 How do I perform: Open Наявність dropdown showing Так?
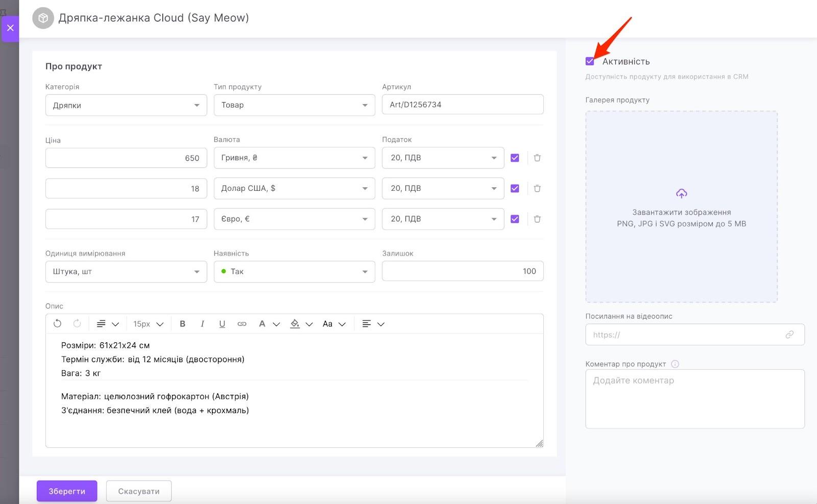(x=294, y=271)
